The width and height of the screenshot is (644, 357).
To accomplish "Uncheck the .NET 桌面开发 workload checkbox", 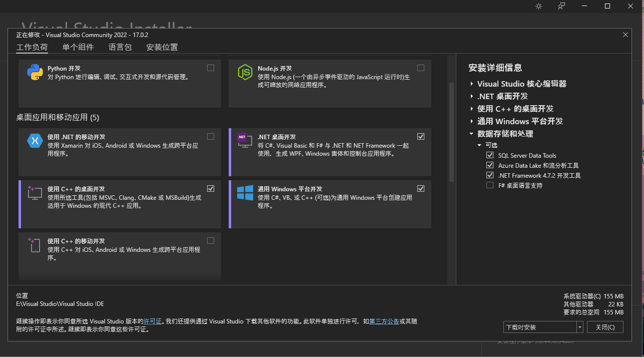I will [x=421, y=136].
